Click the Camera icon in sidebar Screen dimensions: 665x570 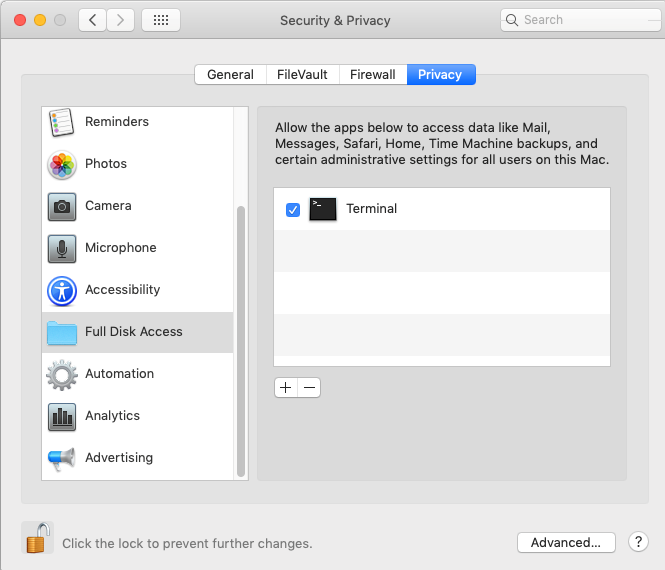(62, 207)
